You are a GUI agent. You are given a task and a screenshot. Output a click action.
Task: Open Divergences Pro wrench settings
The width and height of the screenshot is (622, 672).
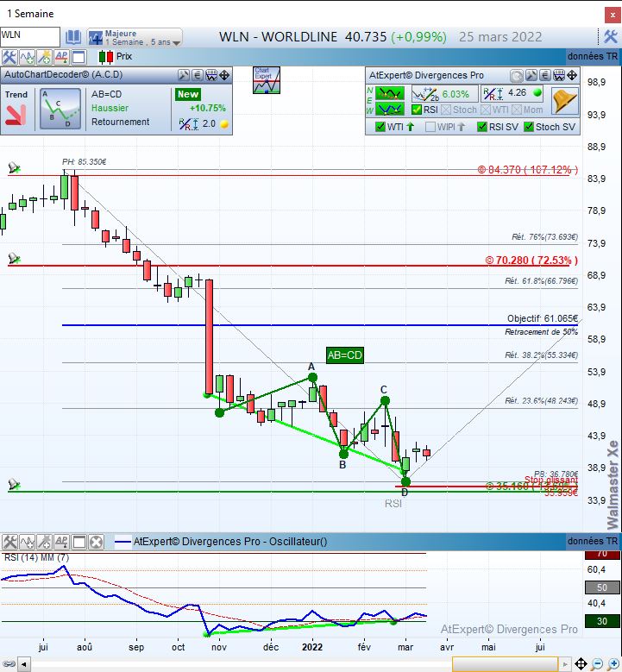pyautogui.click(x=531, y=76)
